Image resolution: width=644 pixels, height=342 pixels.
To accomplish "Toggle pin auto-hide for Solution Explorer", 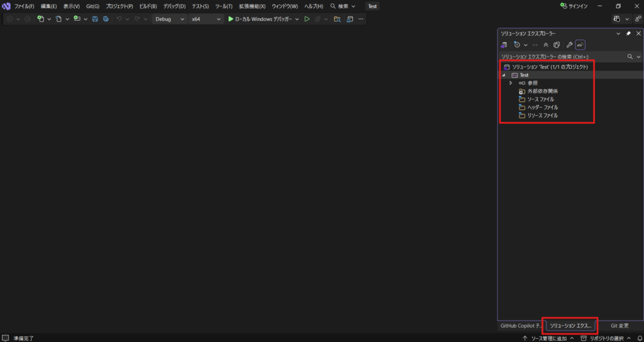I will tap(628, 33).
